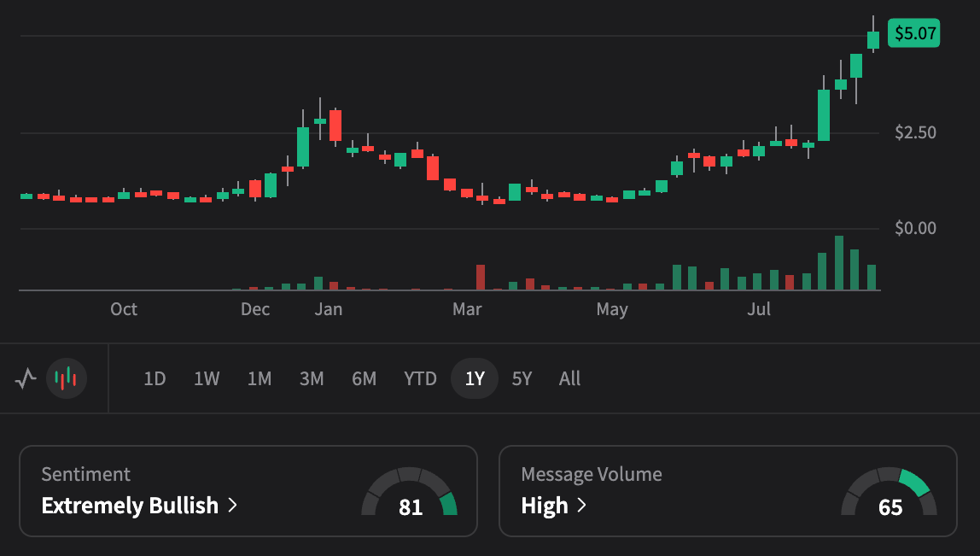Click the large red candle near Jan
Screen dimensions: 980x556
tap(335, 125)
